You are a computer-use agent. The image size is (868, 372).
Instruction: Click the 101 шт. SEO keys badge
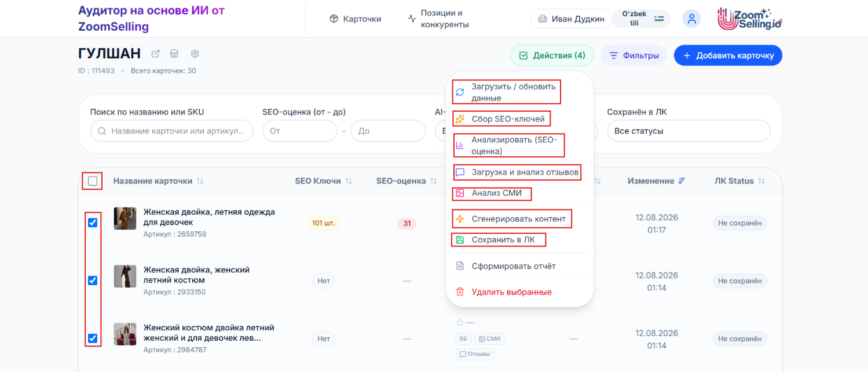pos(324,223)
